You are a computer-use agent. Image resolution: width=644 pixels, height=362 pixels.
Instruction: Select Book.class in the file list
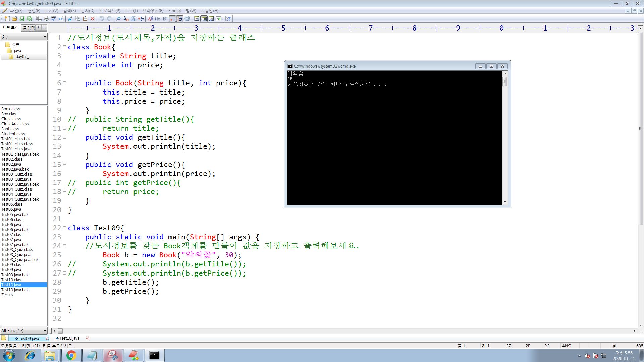click(10, 109)
